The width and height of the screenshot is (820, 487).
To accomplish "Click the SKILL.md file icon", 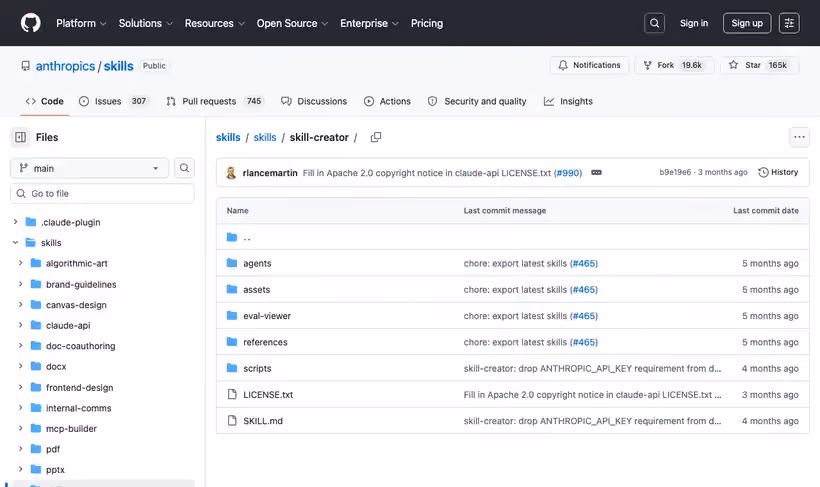I will coord(232,421).
